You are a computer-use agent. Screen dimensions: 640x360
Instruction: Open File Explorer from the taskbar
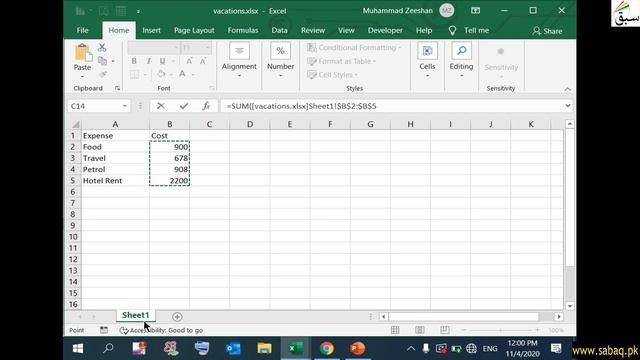point(264,349)
